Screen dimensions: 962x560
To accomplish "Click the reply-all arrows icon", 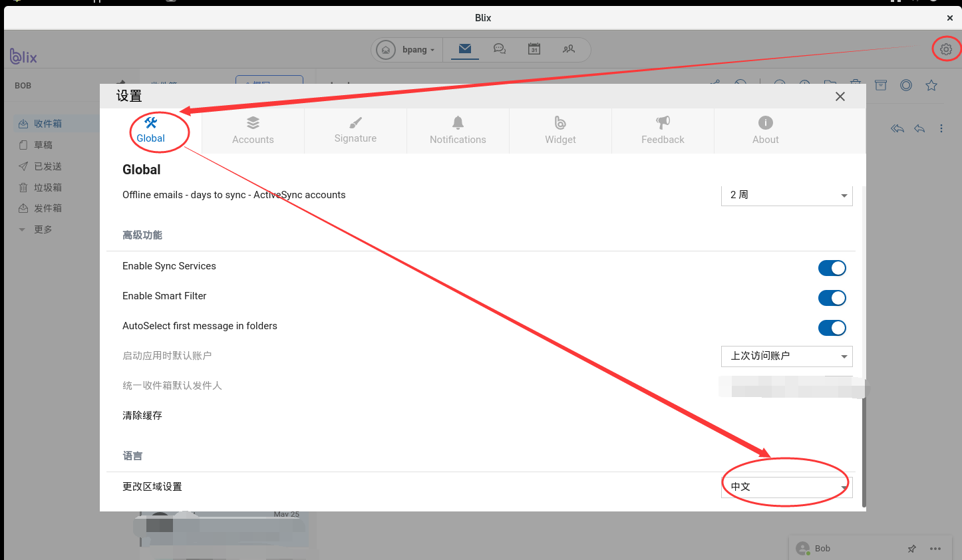I will (897, 128).
